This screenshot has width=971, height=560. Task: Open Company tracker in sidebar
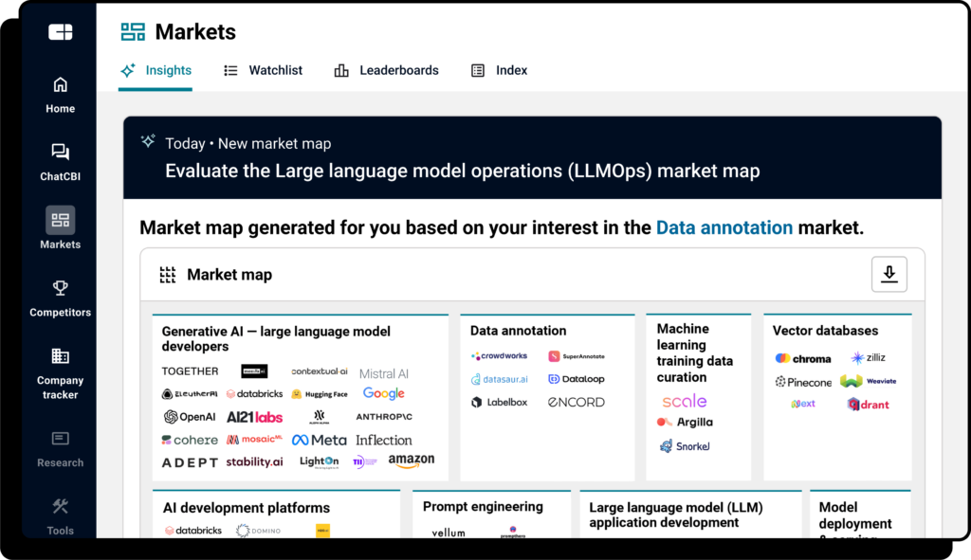pos(60,373)
